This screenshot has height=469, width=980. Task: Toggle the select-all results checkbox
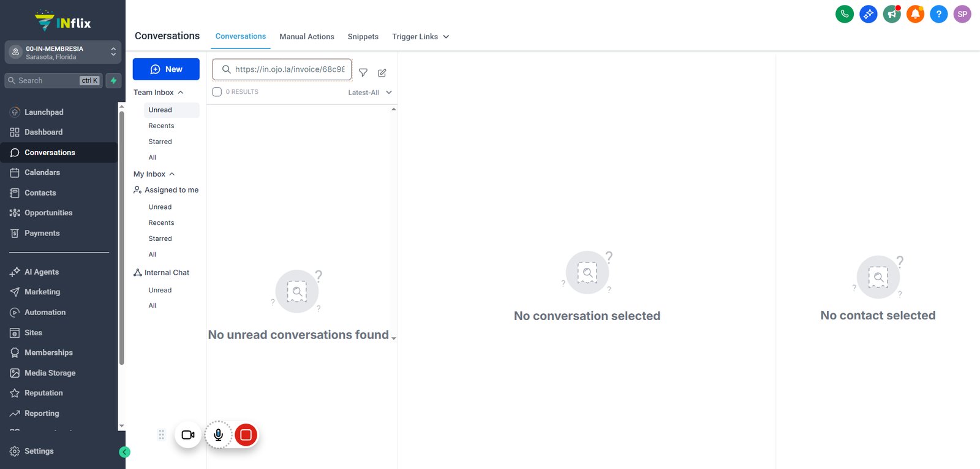217,92
